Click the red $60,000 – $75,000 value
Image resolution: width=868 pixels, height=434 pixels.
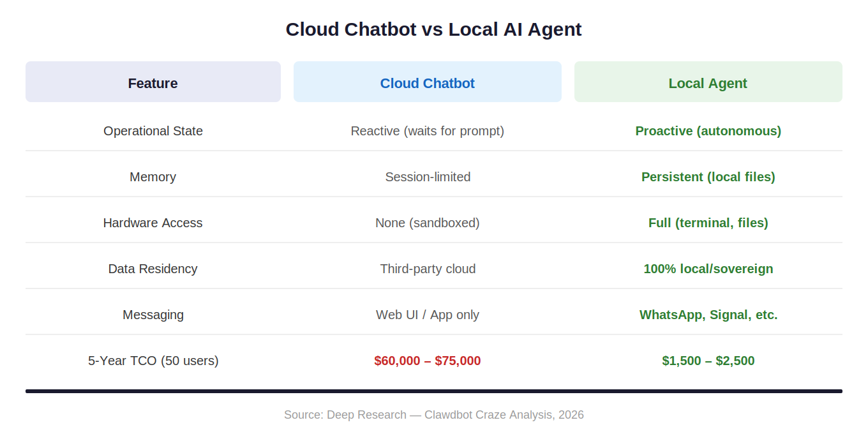[x=428, y=361]
